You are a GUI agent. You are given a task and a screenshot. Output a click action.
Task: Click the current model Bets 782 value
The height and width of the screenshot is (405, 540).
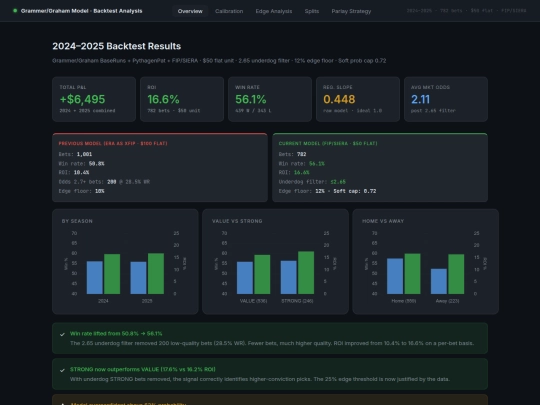[301, 154]
